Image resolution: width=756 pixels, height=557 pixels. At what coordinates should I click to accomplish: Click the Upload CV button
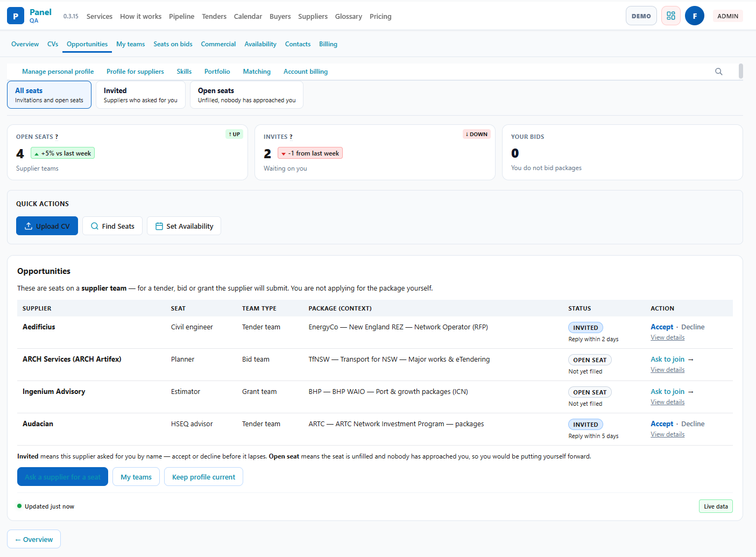[47, 226]
